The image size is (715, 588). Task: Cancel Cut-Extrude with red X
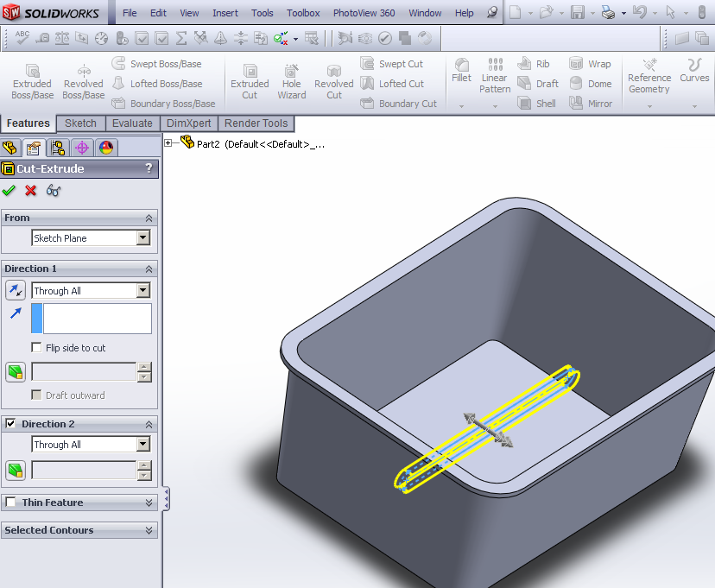(30, 190)
